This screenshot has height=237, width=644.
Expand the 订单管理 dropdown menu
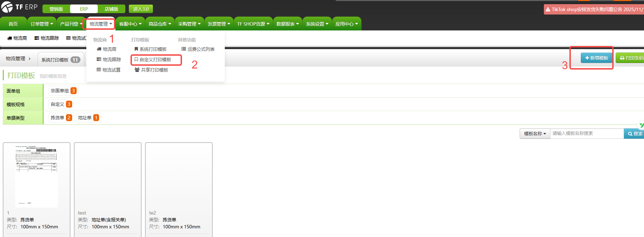[42, 24]
